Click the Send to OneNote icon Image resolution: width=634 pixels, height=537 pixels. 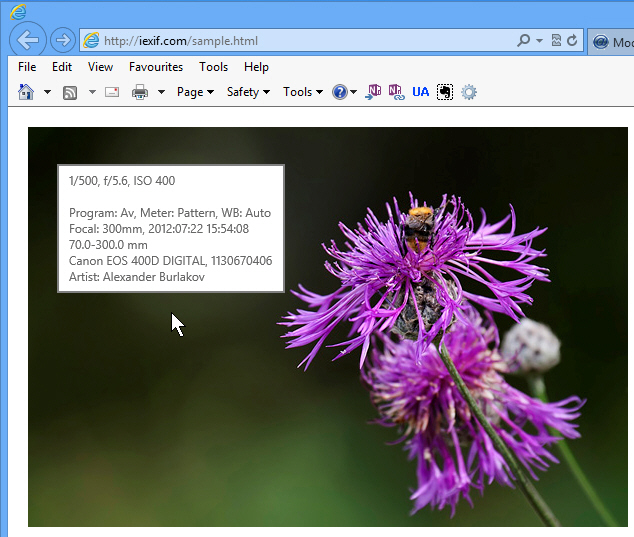point(373,92)
